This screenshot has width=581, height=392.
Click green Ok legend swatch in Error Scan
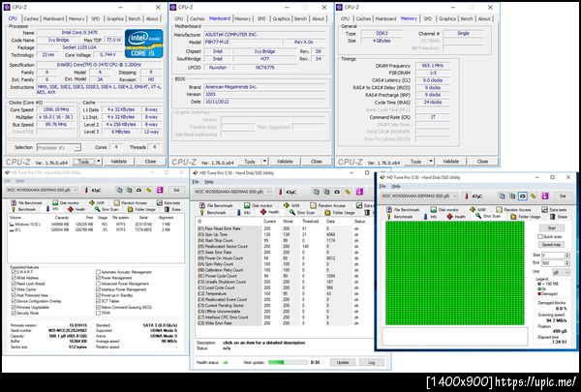pos(539,288)
